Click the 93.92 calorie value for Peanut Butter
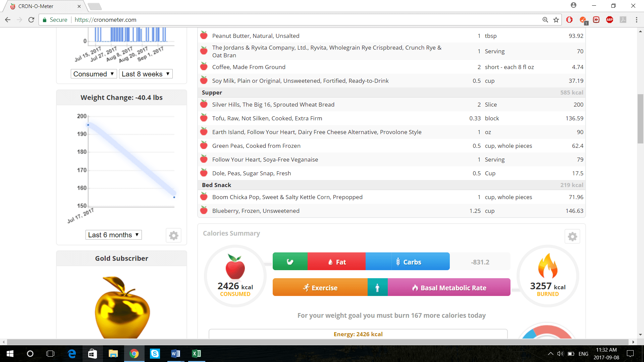Image resolution: width=644 pixels, height=362 pixels. pos(576,36)
